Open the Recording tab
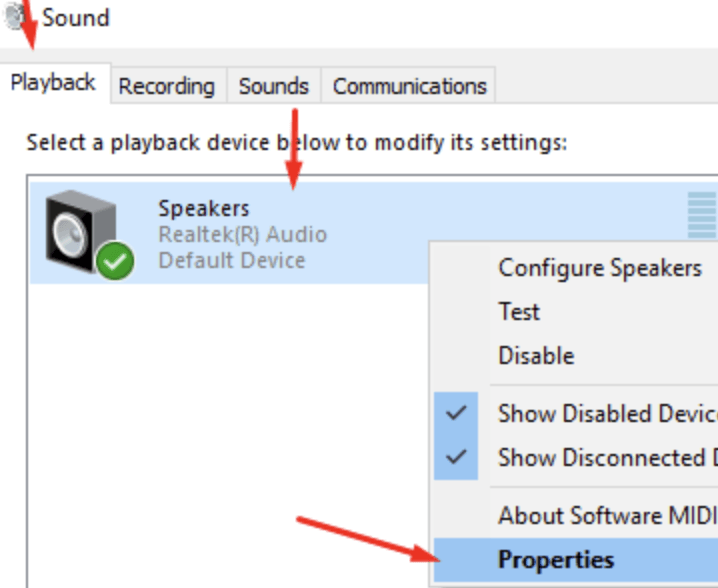 pos(166,86)
